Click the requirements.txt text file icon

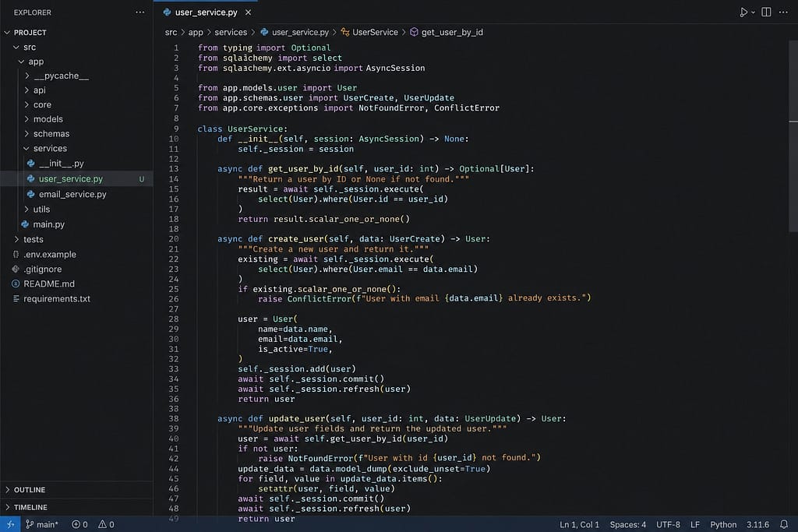point(16,298)
